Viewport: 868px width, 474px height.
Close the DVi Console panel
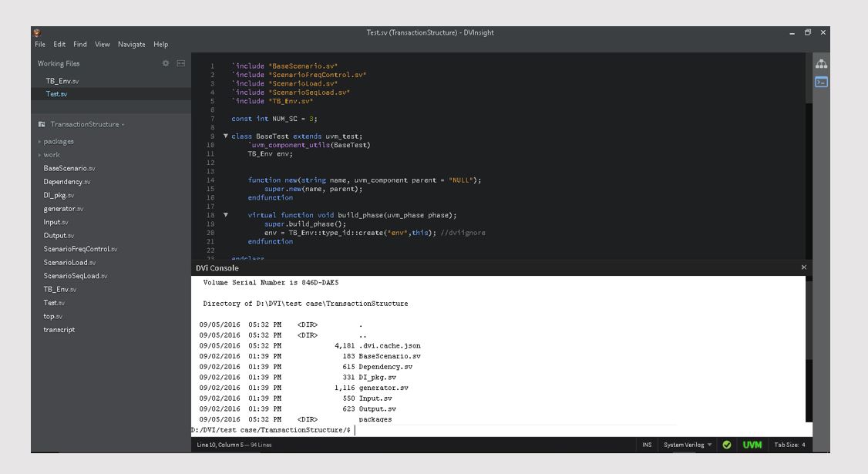[804, 267]
